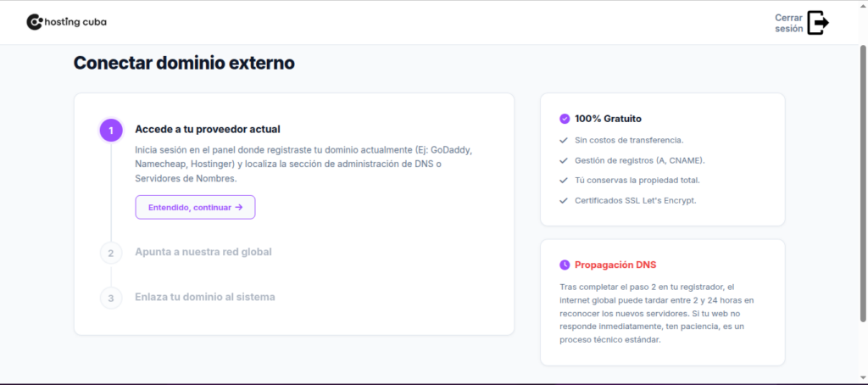Click the step 2 circle indicator
The image size is (868, 385).
tap(111, 253)
